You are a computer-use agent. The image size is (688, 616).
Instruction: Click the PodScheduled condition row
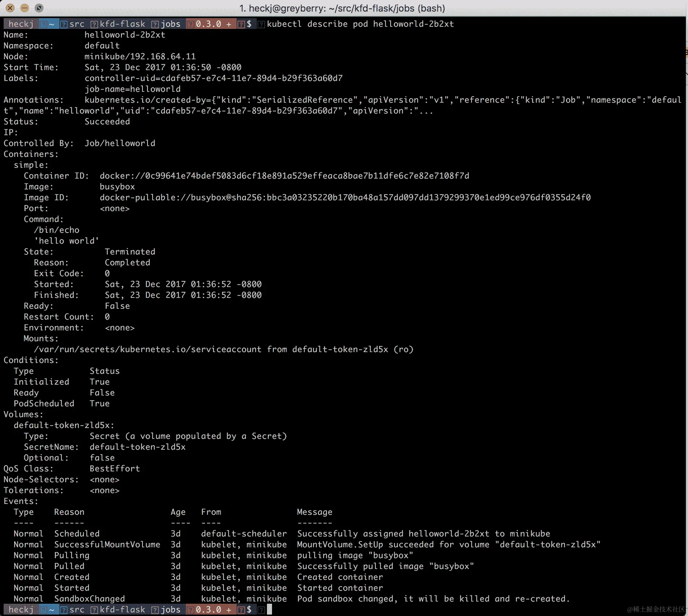coord(61,403)
